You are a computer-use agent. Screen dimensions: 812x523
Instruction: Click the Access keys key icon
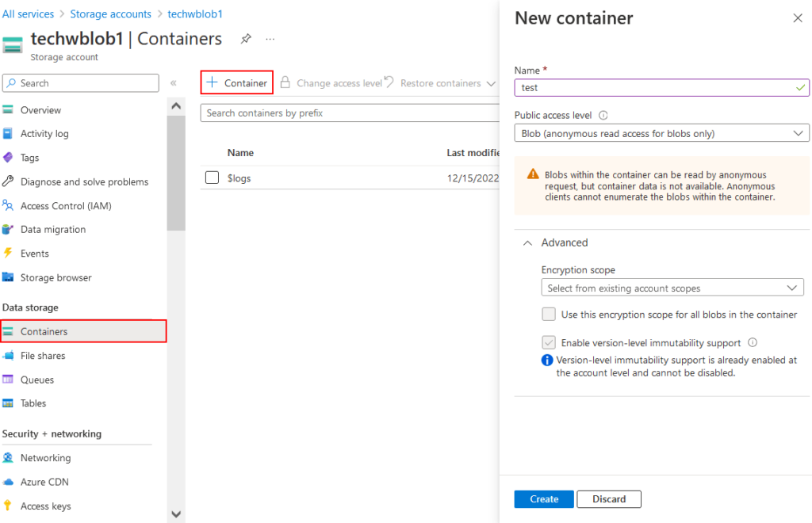click(x=8, y=506)
